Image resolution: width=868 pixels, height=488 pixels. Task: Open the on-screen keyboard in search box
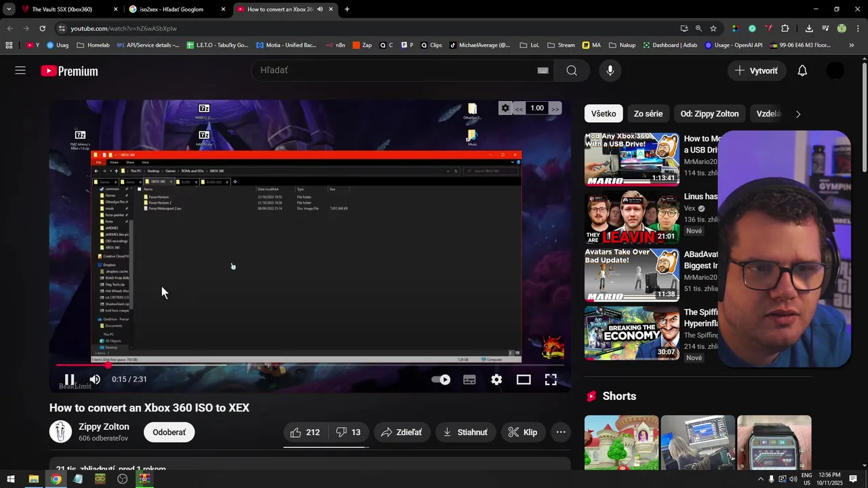542,70
